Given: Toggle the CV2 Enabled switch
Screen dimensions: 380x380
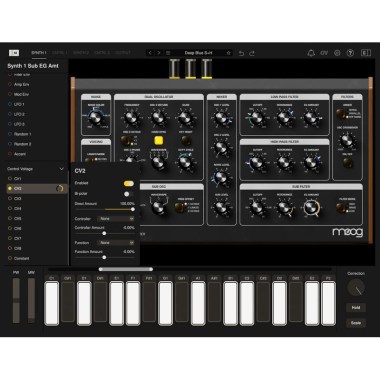Looking at the screenshot, I should pos(129,183).
